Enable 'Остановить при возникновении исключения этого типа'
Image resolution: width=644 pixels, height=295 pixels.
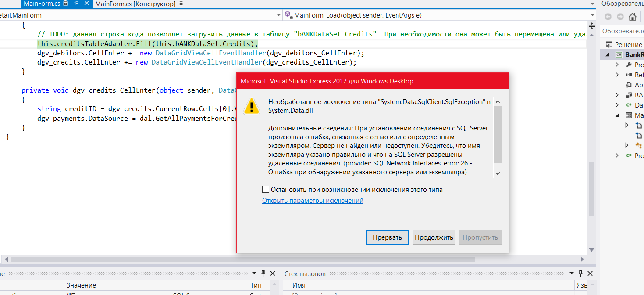[x=265, y=190]
